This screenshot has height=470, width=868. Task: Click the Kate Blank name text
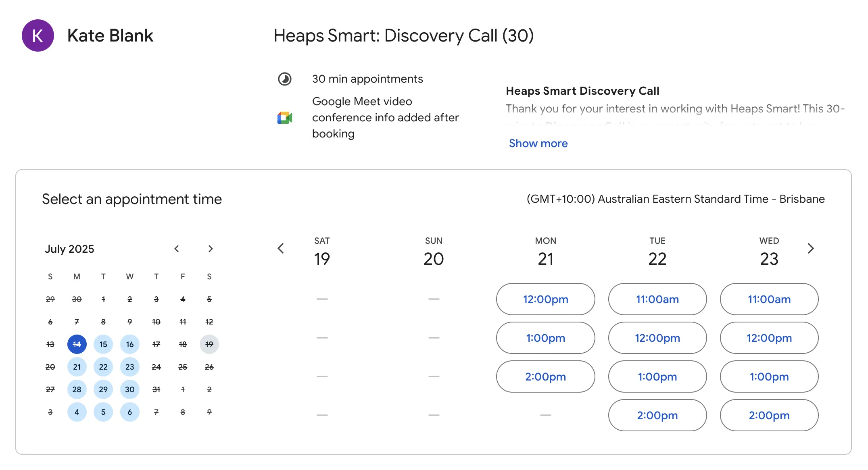point(110,35)
